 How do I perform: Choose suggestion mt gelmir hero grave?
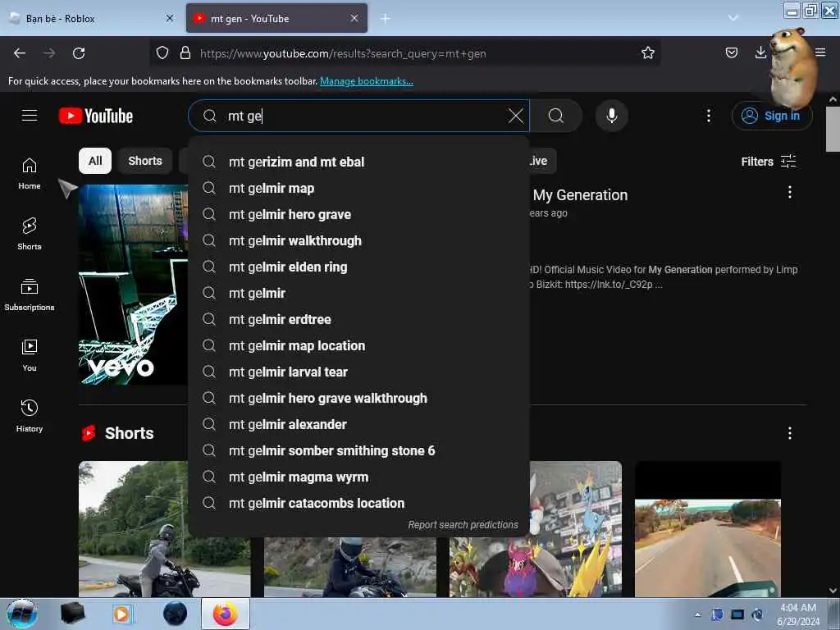[x=359, y=214]
